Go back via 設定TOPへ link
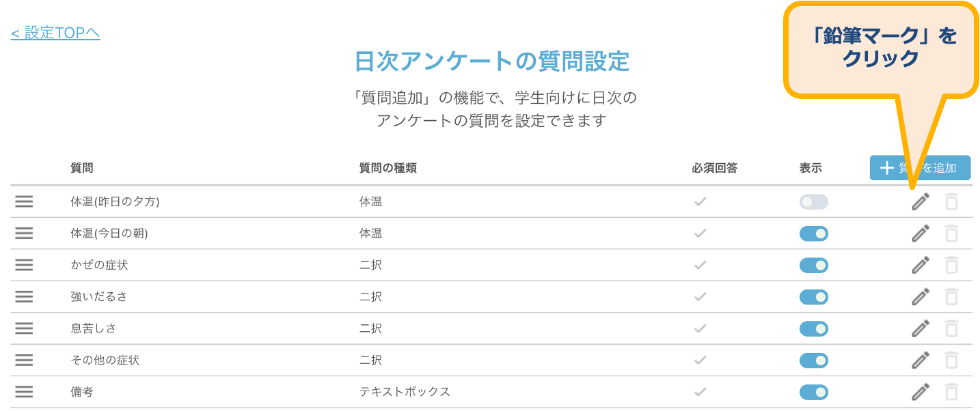980x411 pixels. [55, 33]
